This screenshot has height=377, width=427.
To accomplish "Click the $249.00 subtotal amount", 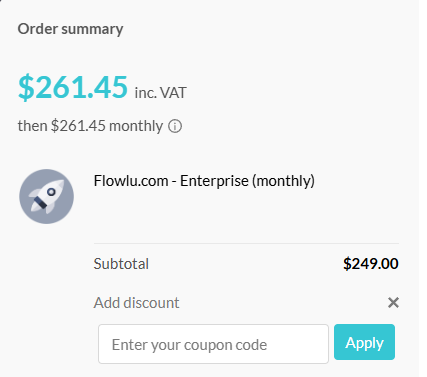I will [x=371, y=264].
